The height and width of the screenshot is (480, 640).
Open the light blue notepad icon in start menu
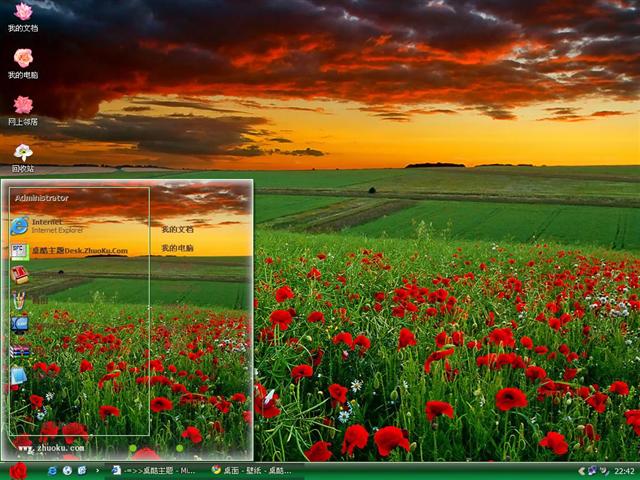(x=19, y=376)
